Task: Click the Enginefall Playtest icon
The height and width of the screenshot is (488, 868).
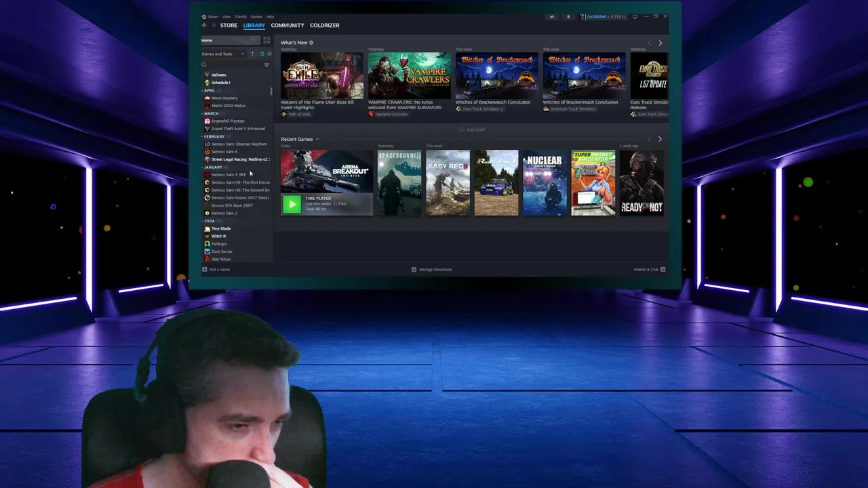Action: (208, 121)
